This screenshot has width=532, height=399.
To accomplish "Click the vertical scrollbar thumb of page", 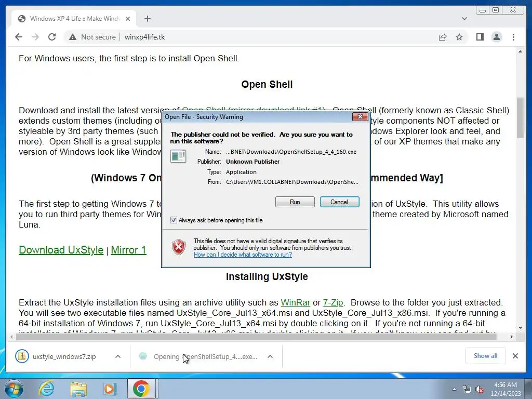I will [x=520, y=117].
